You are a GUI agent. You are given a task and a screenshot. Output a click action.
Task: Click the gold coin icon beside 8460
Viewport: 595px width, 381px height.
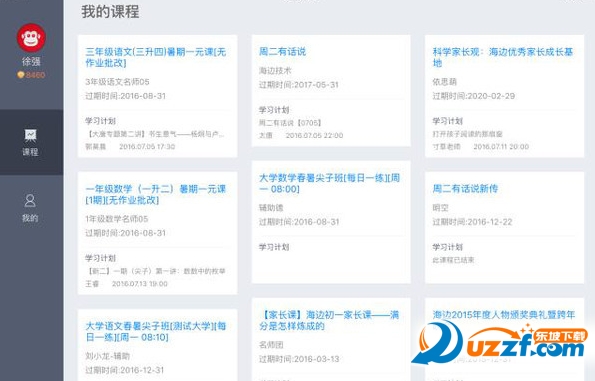[x=21, y=75]
